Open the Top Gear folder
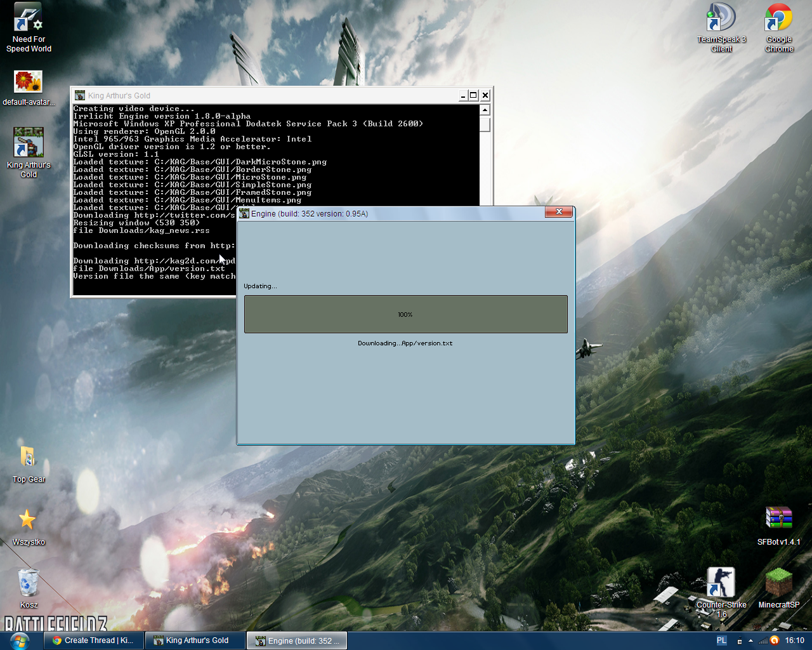Image resolution: width=812 pixels, height=650 pixels. 28,464
